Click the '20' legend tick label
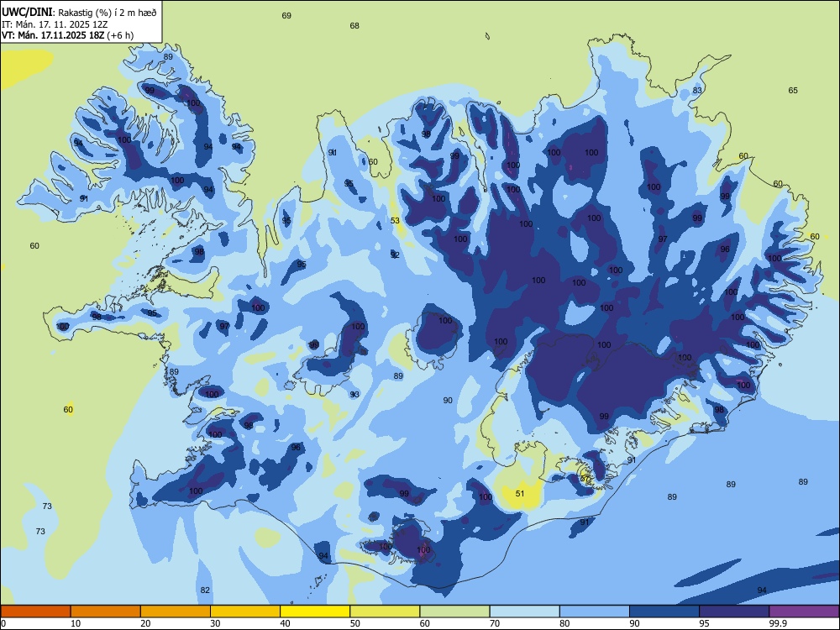The width and height of the screenshot is (840, 630). coord(145,623)
